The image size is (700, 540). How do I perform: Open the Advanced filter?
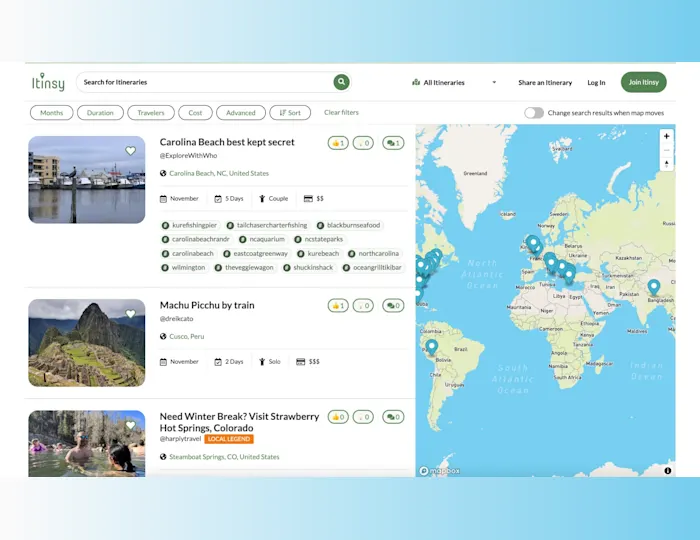tap(241, 113)
